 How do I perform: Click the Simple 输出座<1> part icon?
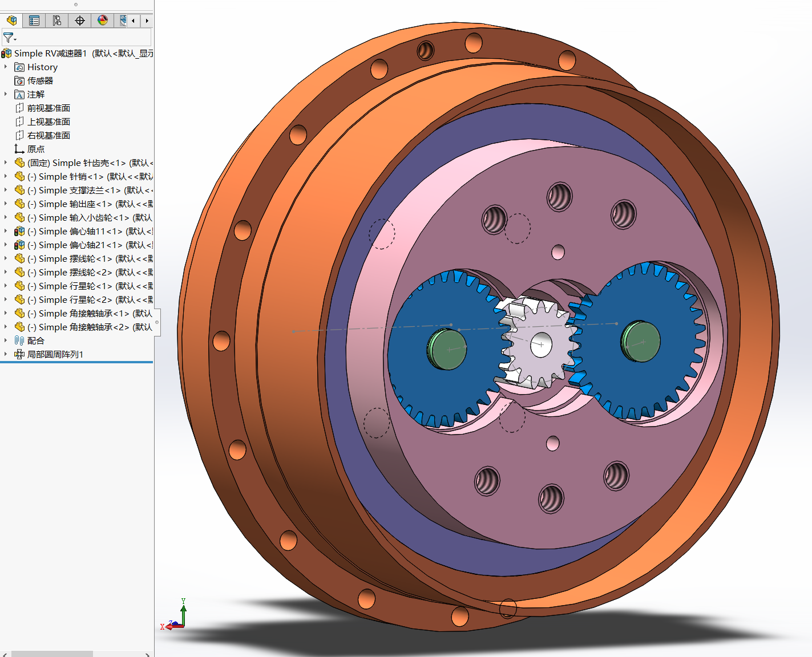coord(19,204)
